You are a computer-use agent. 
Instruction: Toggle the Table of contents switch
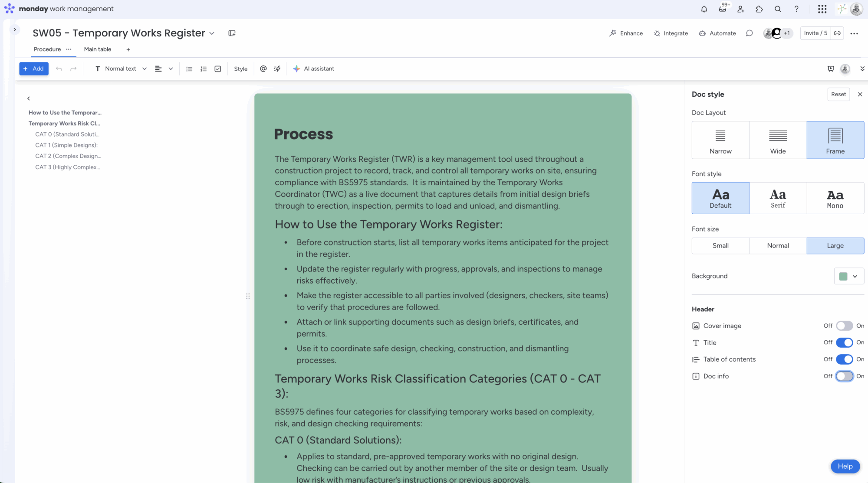tap(844, 359)
